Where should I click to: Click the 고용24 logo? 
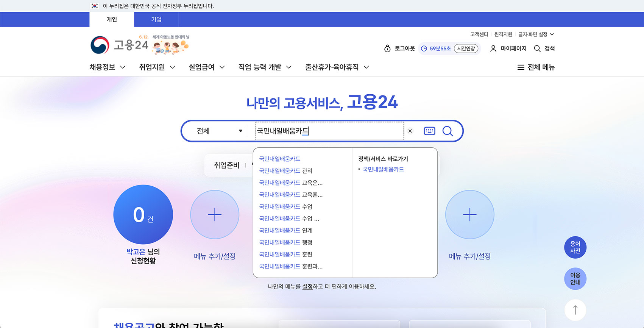pos(120,45)
